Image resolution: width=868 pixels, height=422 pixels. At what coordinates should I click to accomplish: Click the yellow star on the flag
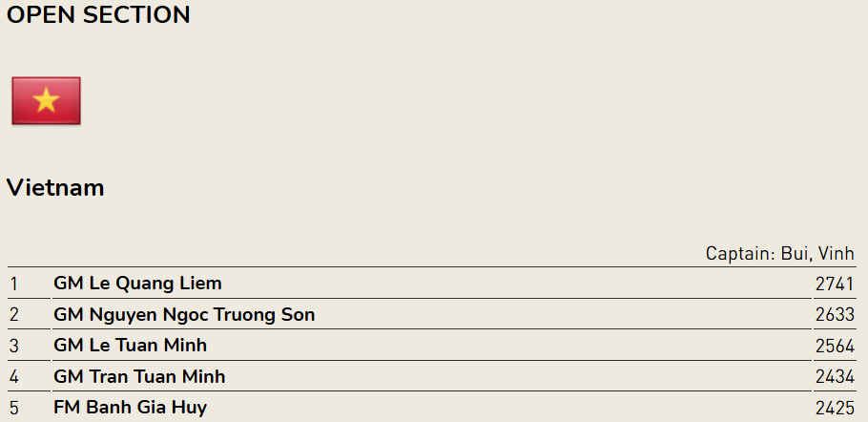pyautogui.click(x=46, y=99)
